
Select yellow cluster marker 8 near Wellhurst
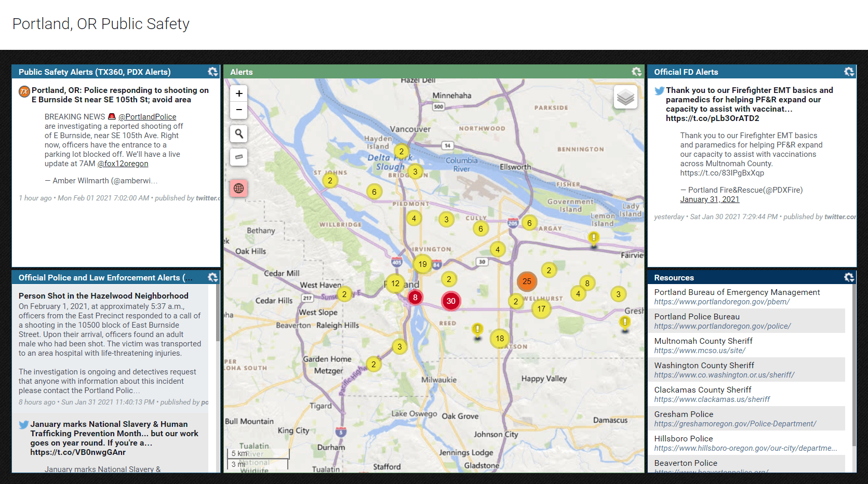[x=587, y=283]
